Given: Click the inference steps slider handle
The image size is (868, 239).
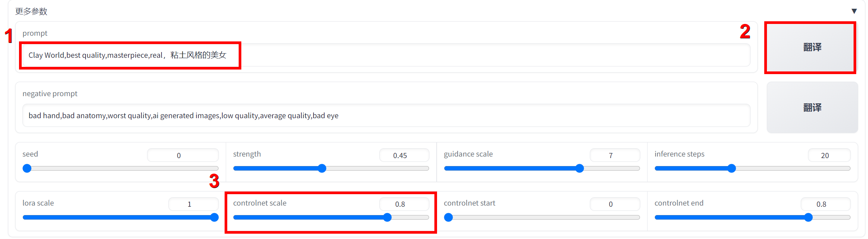Looking at the screenshot, I should (x=732, y=168).
